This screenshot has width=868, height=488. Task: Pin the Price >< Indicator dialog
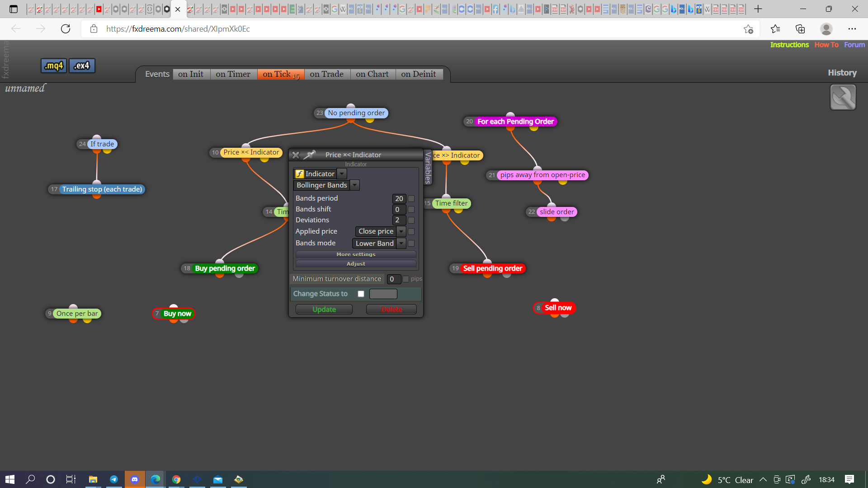[310, 155]
